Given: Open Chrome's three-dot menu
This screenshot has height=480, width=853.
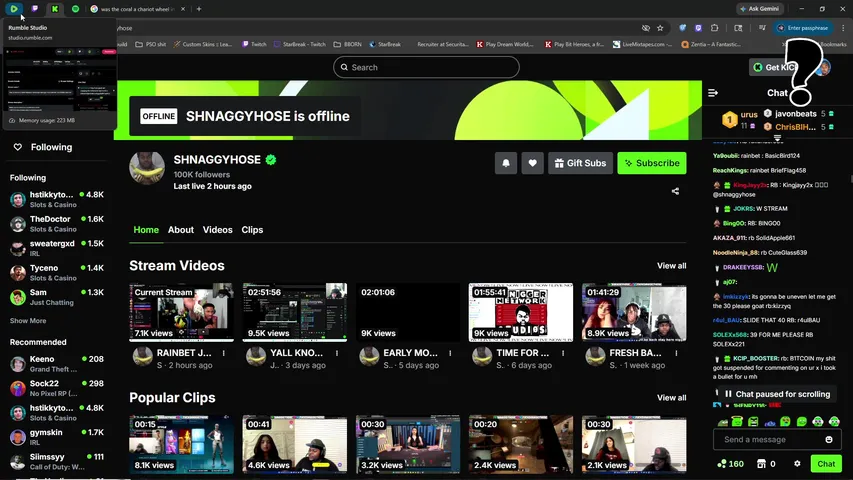Looking at the screenshot, I should pyautogui.click(x=843, y=28).
